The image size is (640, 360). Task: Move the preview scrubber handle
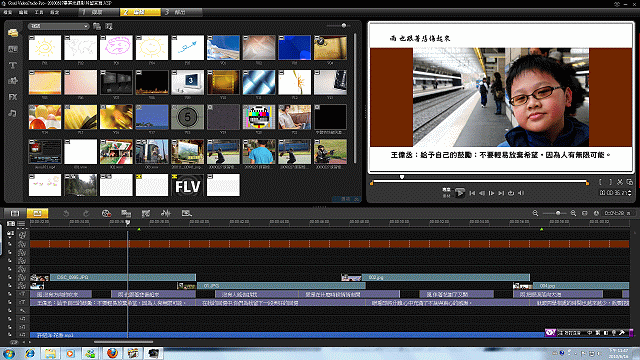coord(402,177)
